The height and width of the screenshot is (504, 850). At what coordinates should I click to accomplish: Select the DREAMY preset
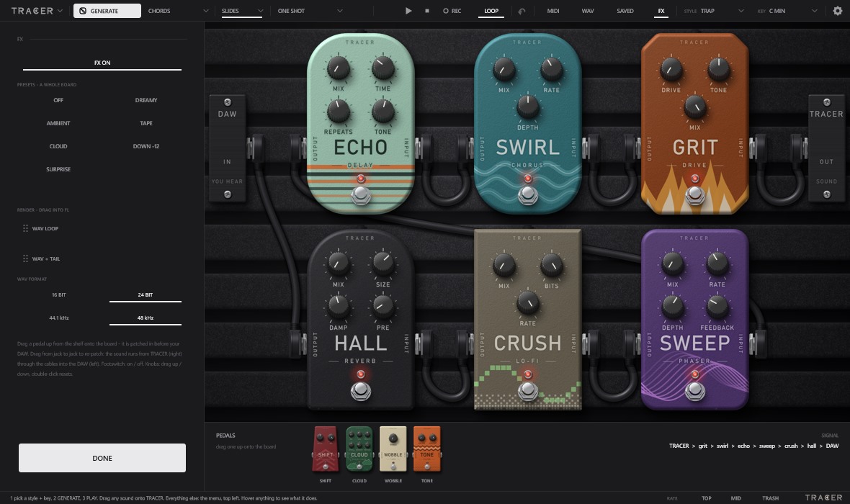(x=146, y=100)
